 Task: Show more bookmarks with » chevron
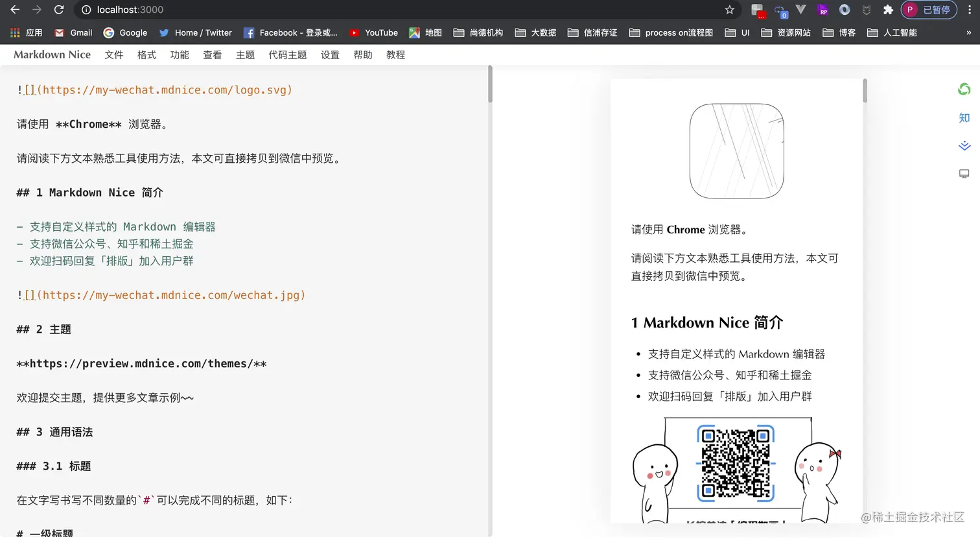coord(968,32)
